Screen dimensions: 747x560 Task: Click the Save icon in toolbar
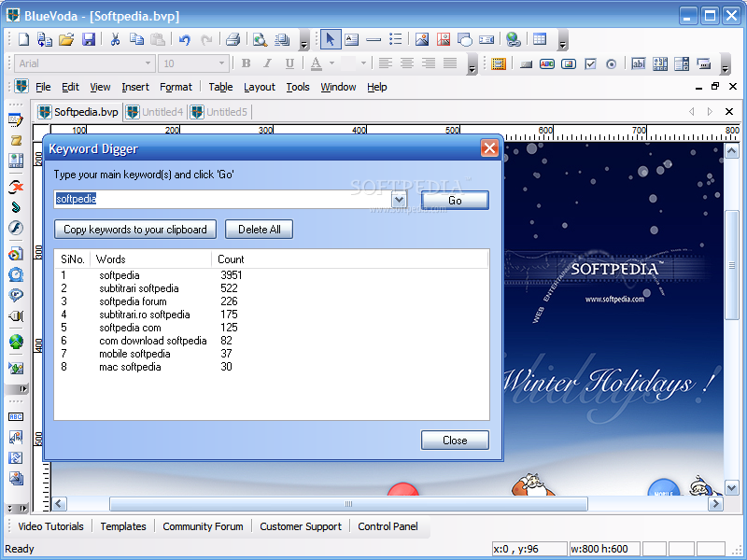point(89,39)
